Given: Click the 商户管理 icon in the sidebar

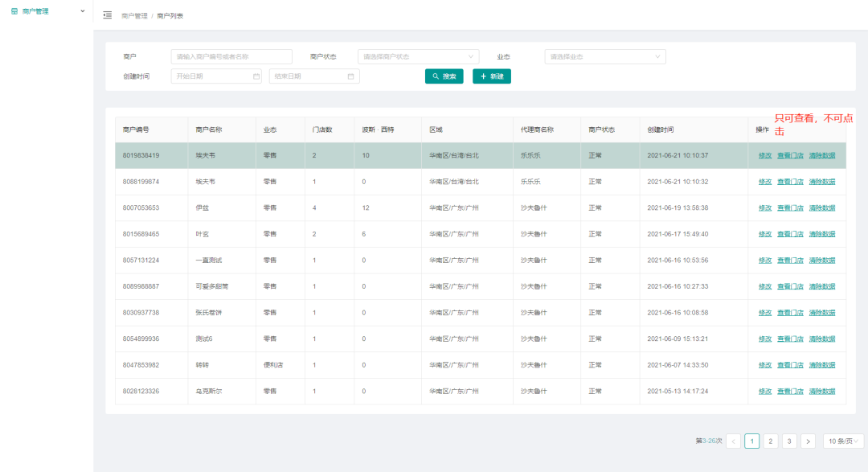Looking at the screenshot, I should 14,11.
